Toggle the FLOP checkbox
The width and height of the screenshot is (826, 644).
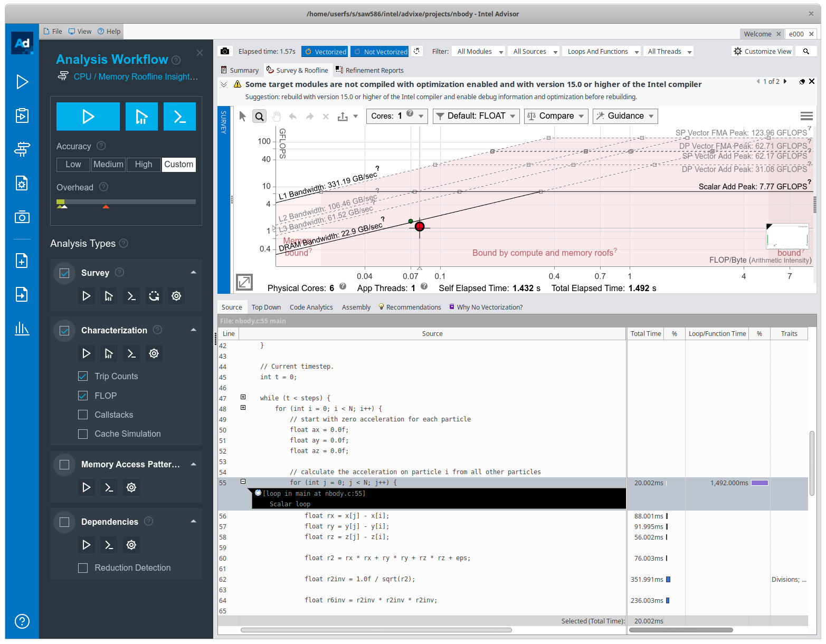(x=83, y=396)
